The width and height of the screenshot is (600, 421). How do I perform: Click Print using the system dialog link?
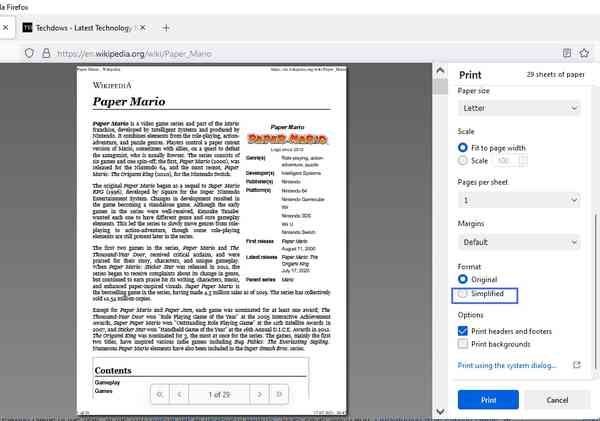pos(507,366)
